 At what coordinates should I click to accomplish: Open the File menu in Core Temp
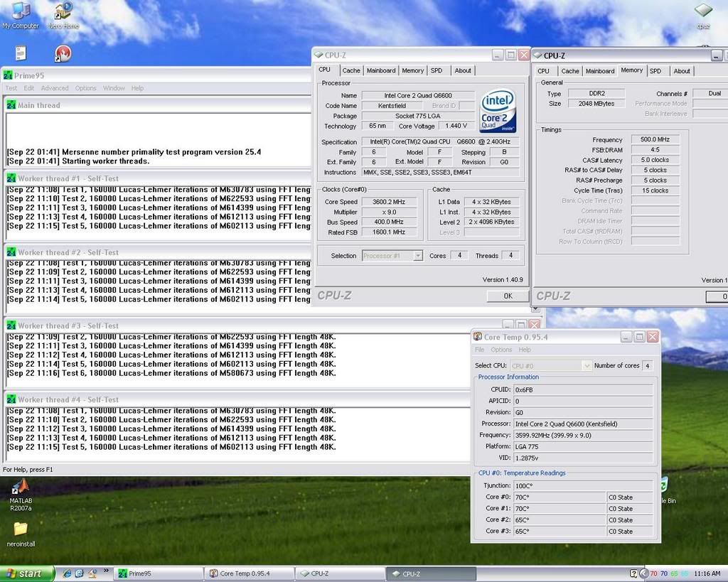(480, 350)
